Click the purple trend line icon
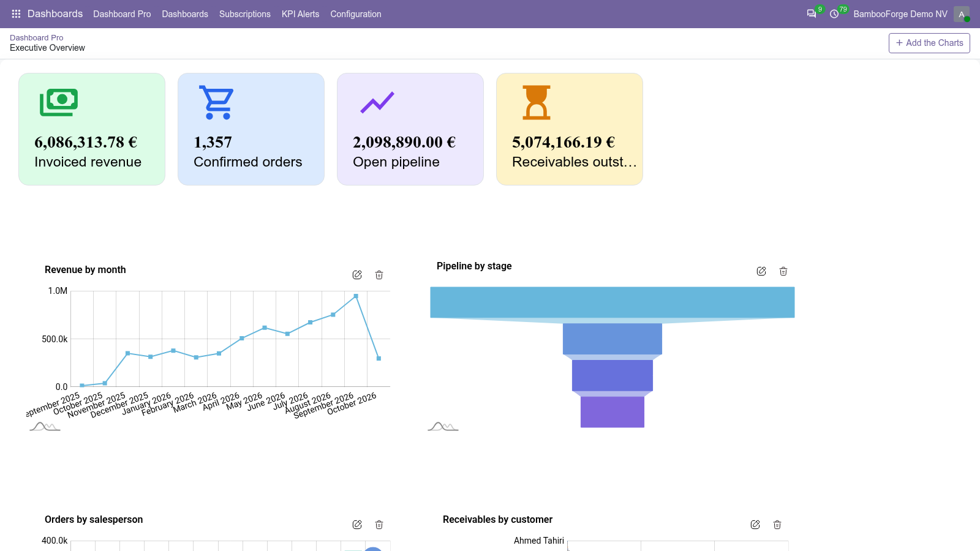 click(377, 102)
